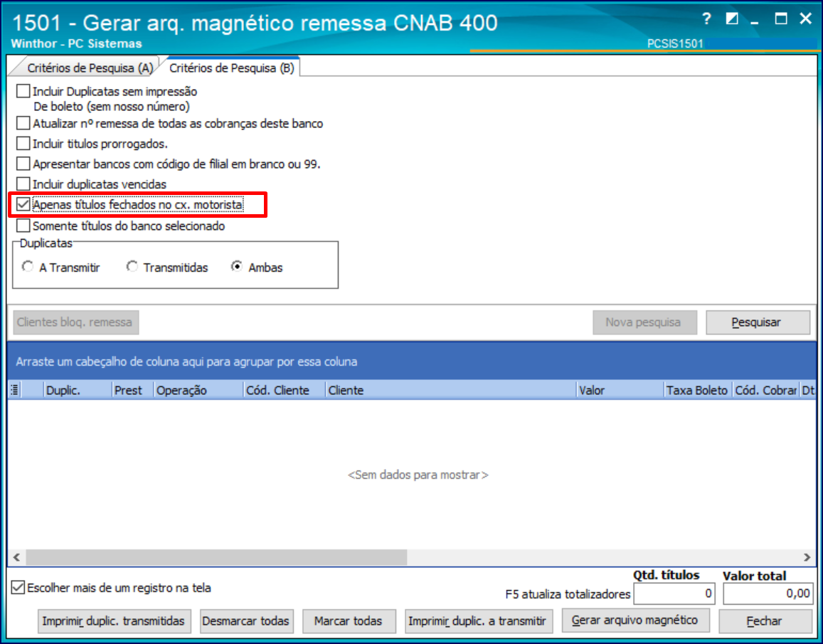Click the right arrow of horizontal scrollbar
823x644 pixels.
click(x=807, y=556)
